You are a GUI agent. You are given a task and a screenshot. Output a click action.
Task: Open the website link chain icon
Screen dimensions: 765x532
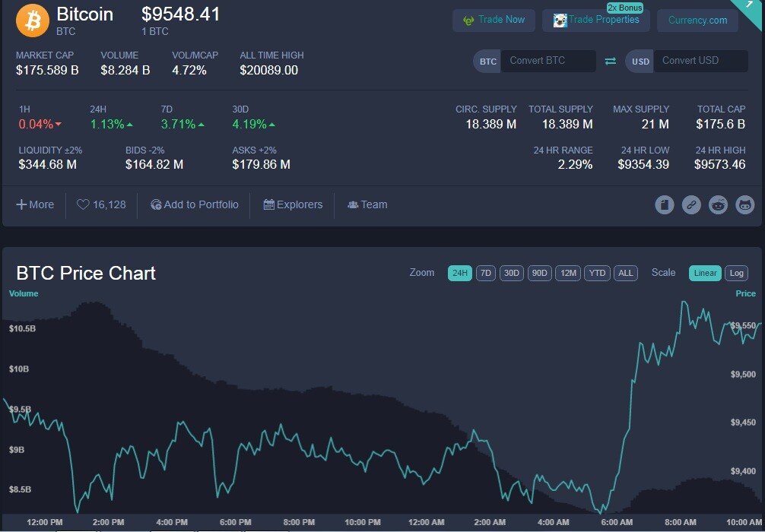pos(690,204)
